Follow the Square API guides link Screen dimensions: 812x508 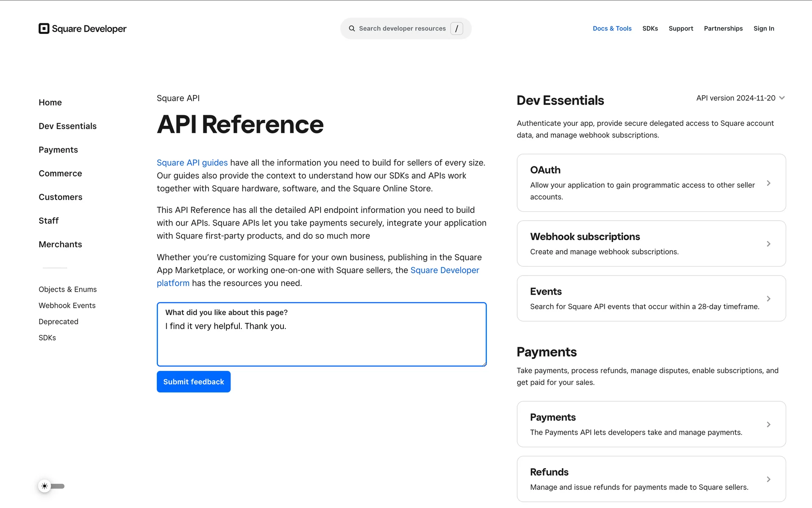click(x=192, y=163)
